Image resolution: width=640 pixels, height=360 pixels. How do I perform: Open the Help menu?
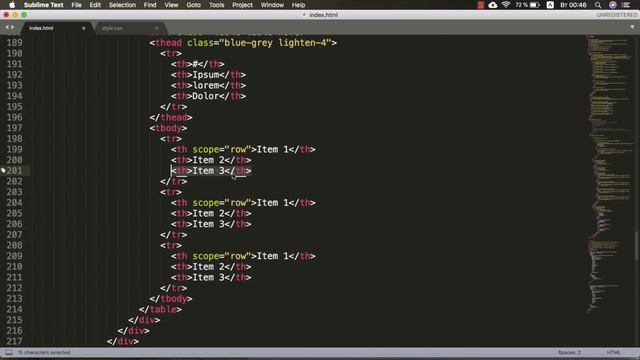(x=298, y=5)
